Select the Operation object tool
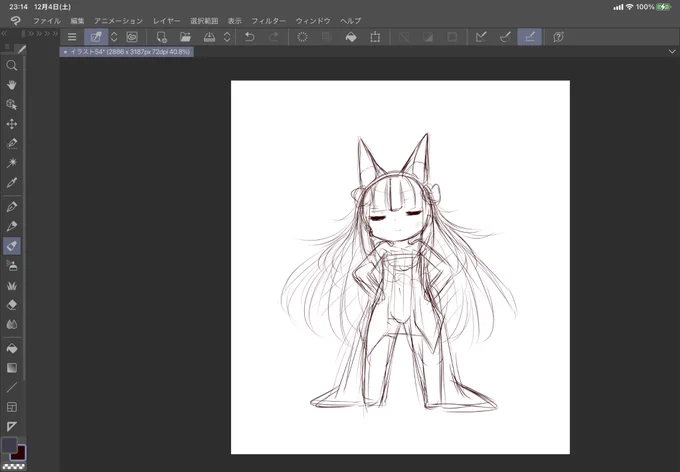This screenshot has width=680, height=472. [12, 105]
